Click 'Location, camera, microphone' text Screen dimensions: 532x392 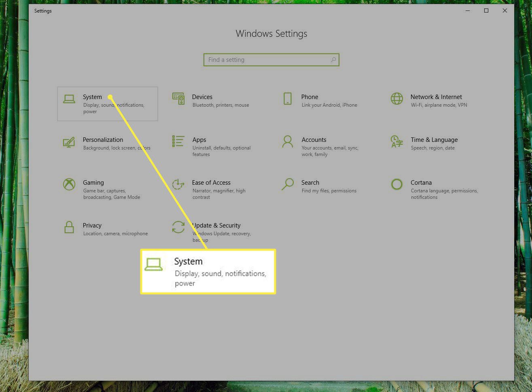[116, 234]
